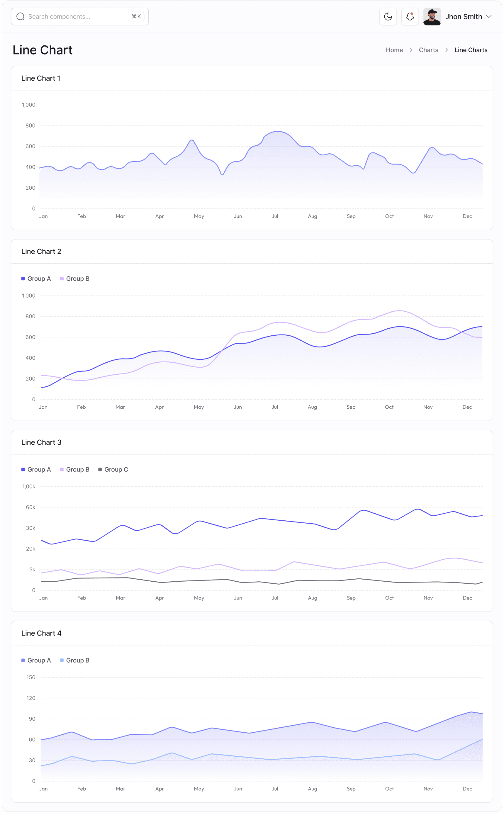The image size is (504, 815).
Task: Click the "May" label under Line Chart 1
Action: click(199, 216)
